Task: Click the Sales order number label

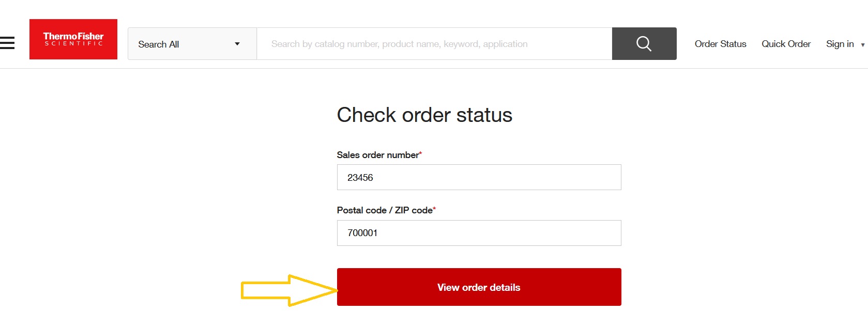Action: 377,155
